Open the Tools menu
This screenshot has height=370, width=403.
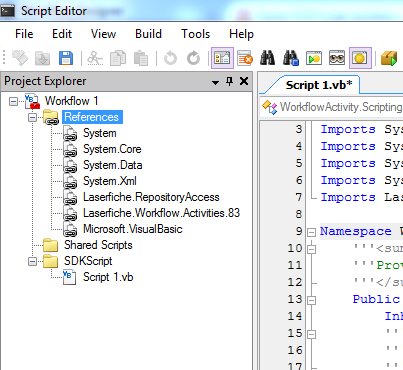coord(195,34)
